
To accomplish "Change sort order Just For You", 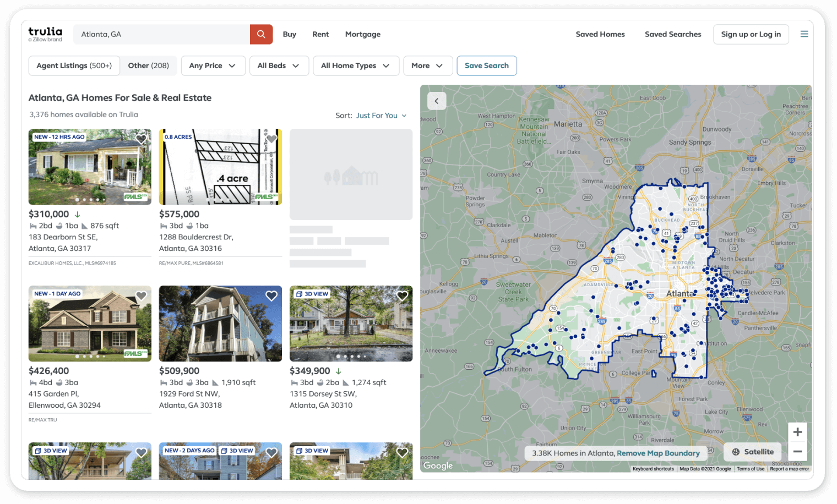I will pyautogui.click(x=381, y=116).
